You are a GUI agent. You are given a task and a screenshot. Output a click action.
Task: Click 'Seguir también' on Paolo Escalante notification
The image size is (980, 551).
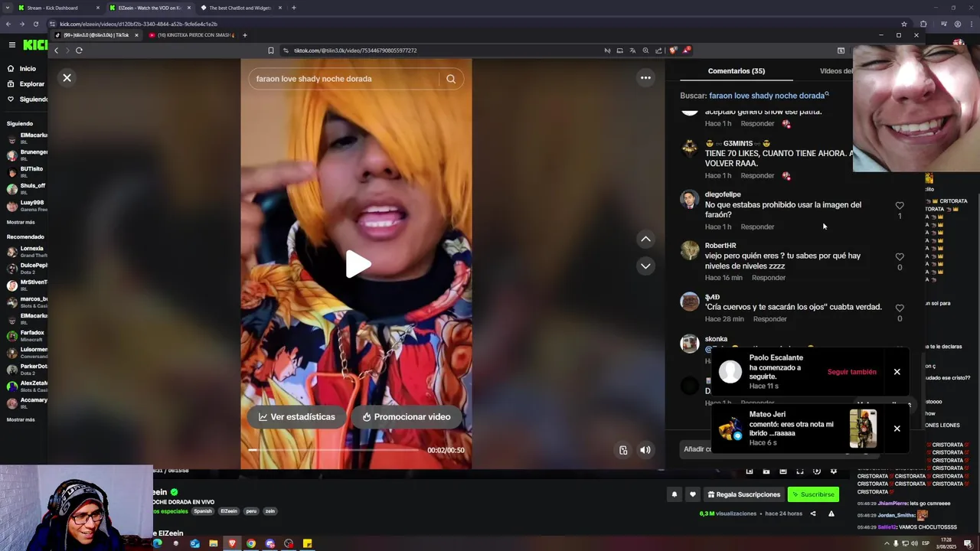click(851, 372)
